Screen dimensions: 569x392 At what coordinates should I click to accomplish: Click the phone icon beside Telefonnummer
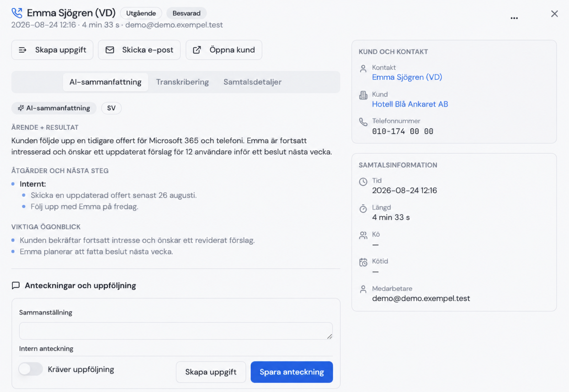tap(363, 122)
